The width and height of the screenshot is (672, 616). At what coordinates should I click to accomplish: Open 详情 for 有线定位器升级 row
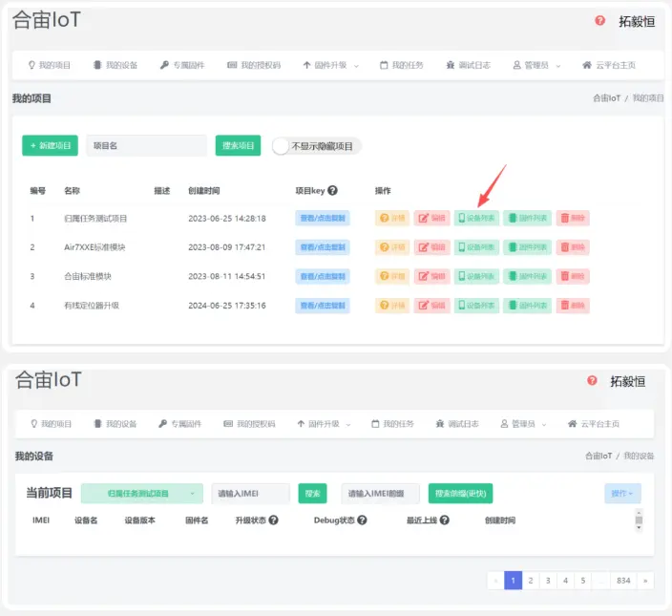coord(391,306)
